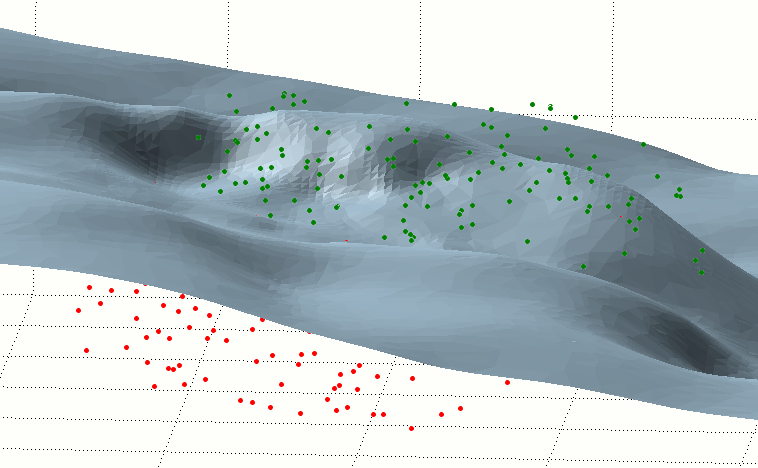
Task: Select the rightmost red data point
Action: (507, 382)
